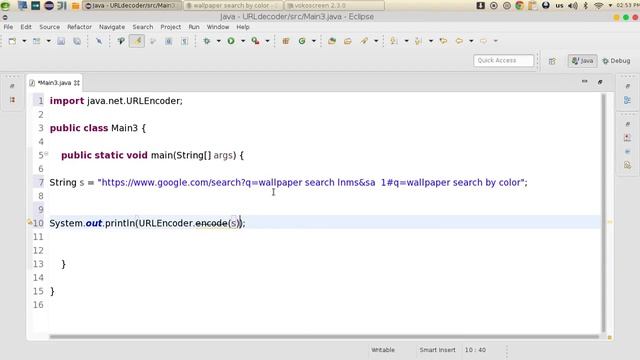Screen dimensions: 640x360
Task: Maximize the editor area
Action: pyautogui.click(x=600, y=82)
